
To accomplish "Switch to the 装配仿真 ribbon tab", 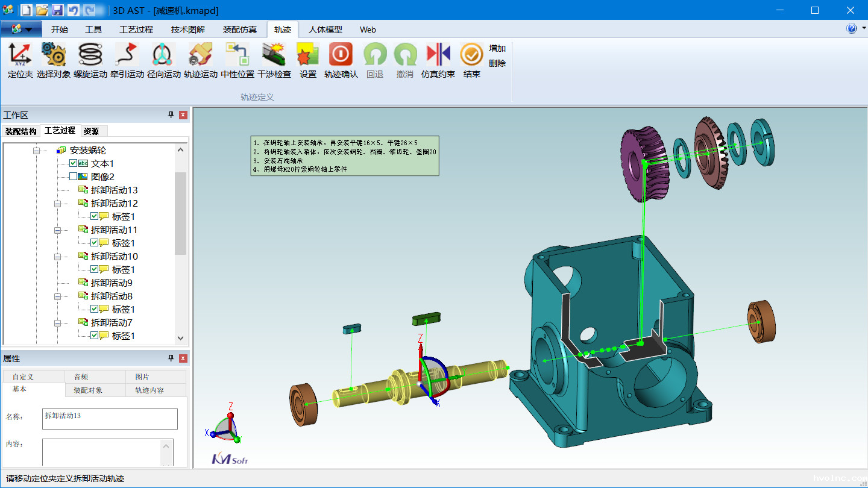I will (x=239, y=30).
